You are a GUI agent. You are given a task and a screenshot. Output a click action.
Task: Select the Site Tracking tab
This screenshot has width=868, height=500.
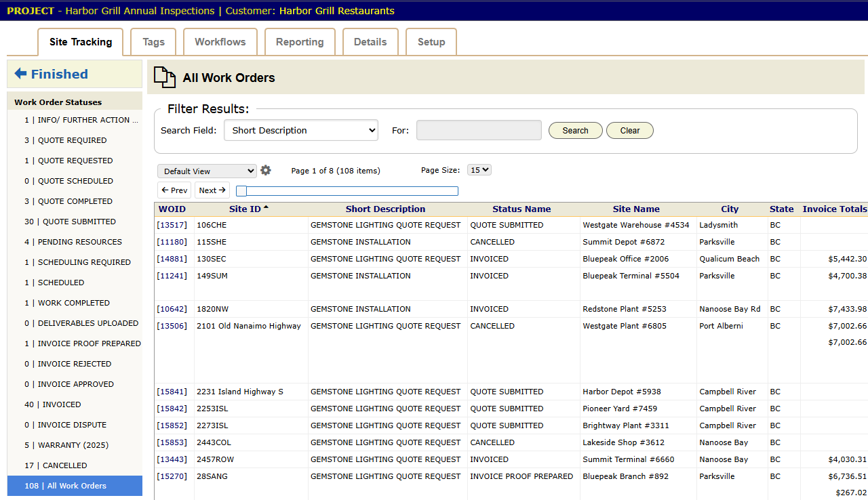(81, 42)
